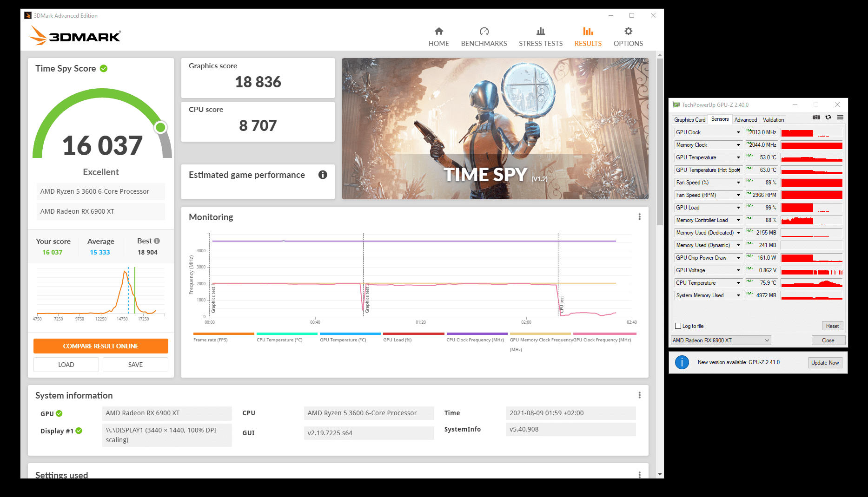Click the Close button in GPU-Z

point(828,340)
